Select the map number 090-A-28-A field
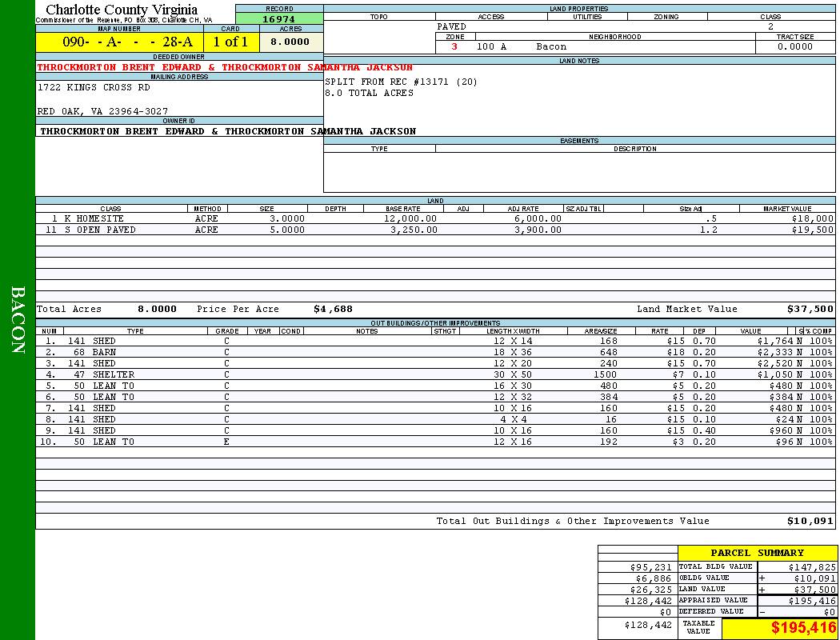The height and width of the screenshot is (640, 840). [x=119, y=42]
